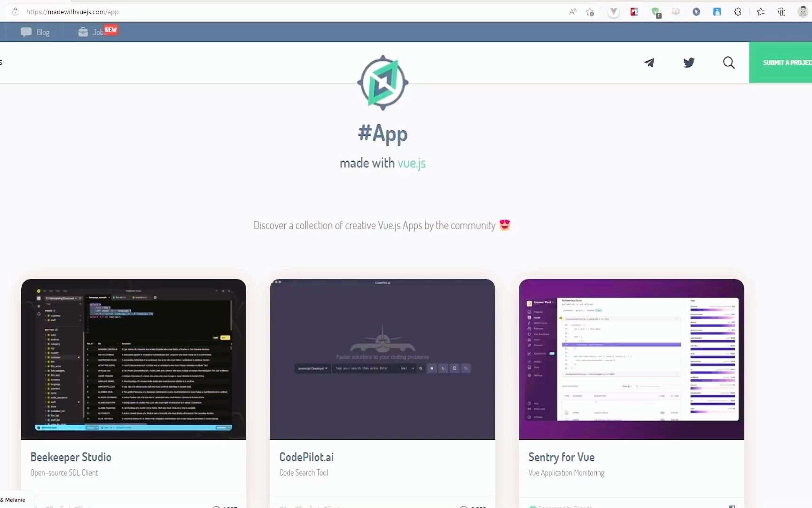This screenshot has width=812, height=508.
Task: Open the Jobs link with NEW badge
Action: click(x=98, y=32)
